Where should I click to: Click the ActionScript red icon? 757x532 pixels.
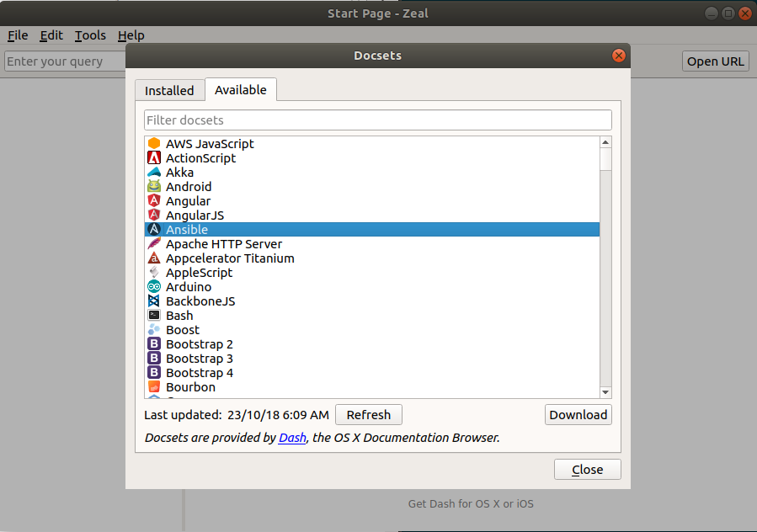pyautogui.click(x=154, y=158)
